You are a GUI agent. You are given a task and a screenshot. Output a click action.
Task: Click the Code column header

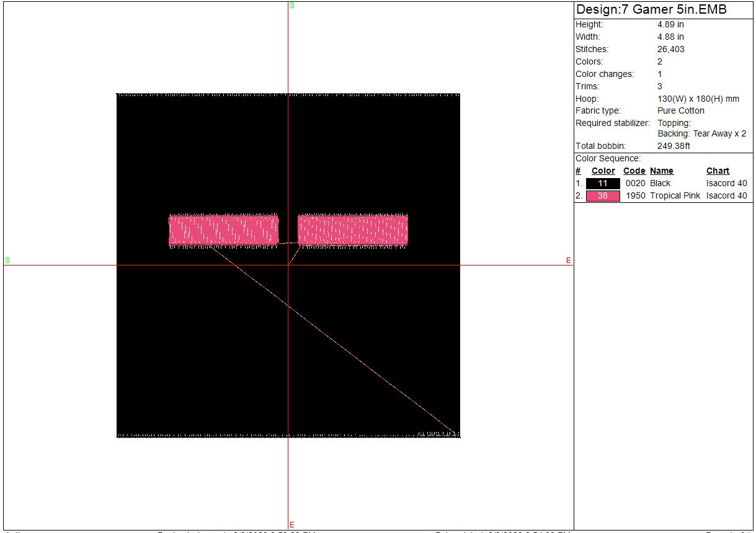click(634, 171)
